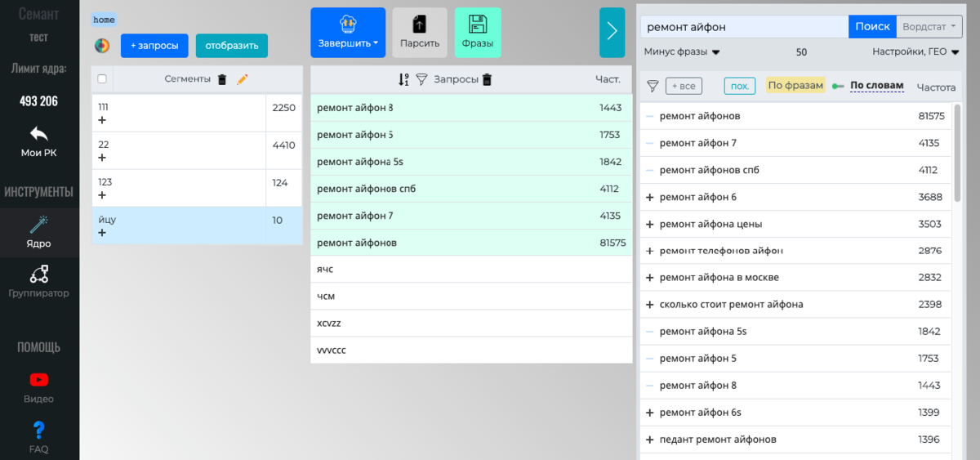Image resolution: width=980 pixels, height=460 pixels.
Task: Remove phrase ремонт айфонов with minus
Action: (x=650, y=116)
